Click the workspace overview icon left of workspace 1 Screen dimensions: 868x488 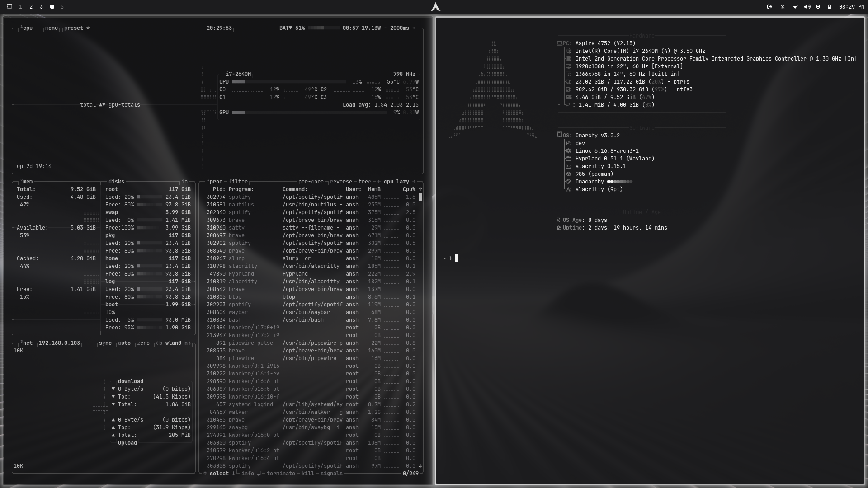pos(9,7)
